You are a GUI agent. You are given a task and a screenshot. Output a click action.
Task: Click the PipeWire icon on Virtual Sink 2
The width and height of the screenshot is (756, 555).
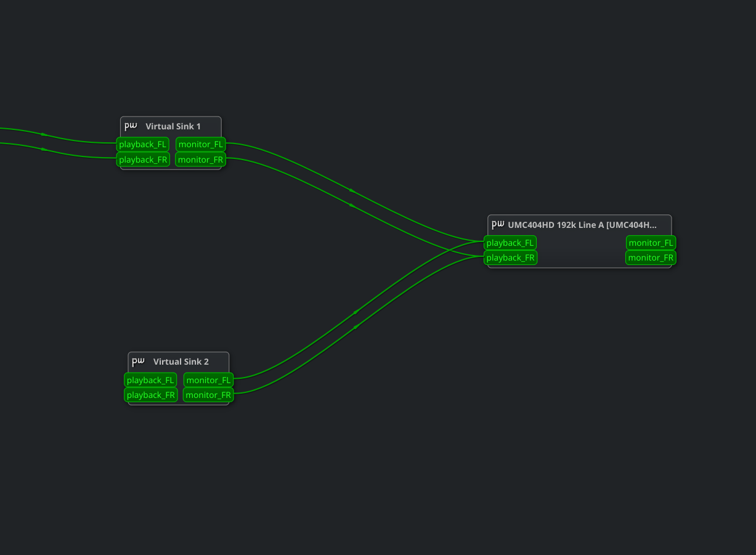138,361
